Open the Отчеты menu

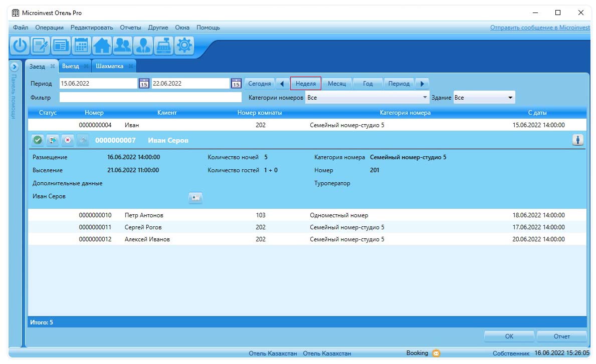130,28
